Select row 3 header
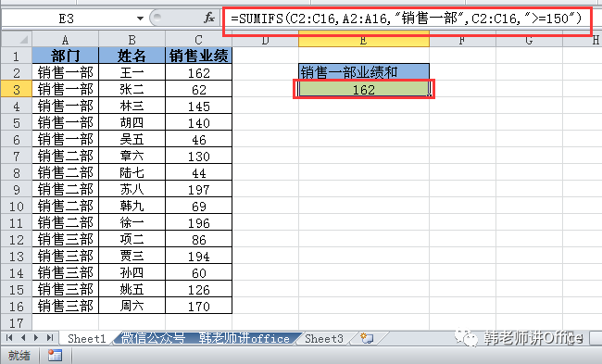The width and height of the screenshot is (602, 364). point(16,90)
